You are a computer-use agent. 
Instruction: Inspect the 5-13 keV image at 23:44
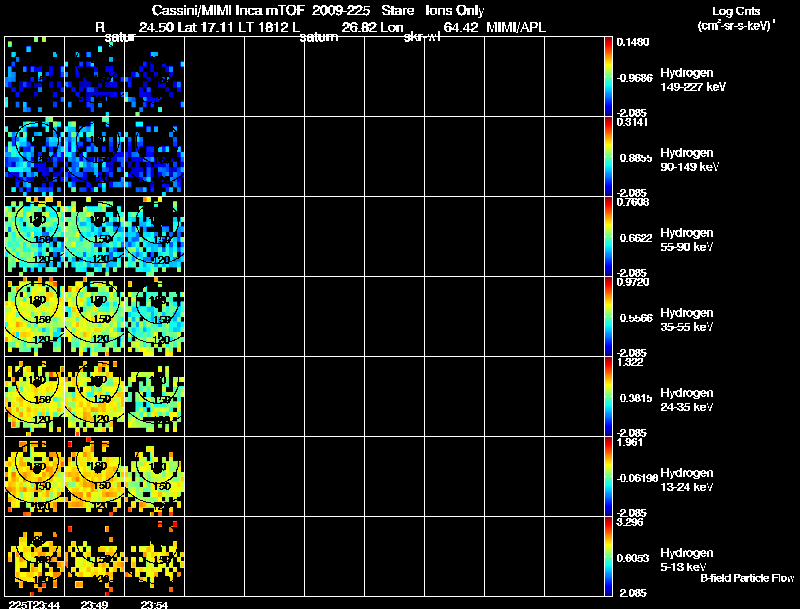[x=35, y=556]
